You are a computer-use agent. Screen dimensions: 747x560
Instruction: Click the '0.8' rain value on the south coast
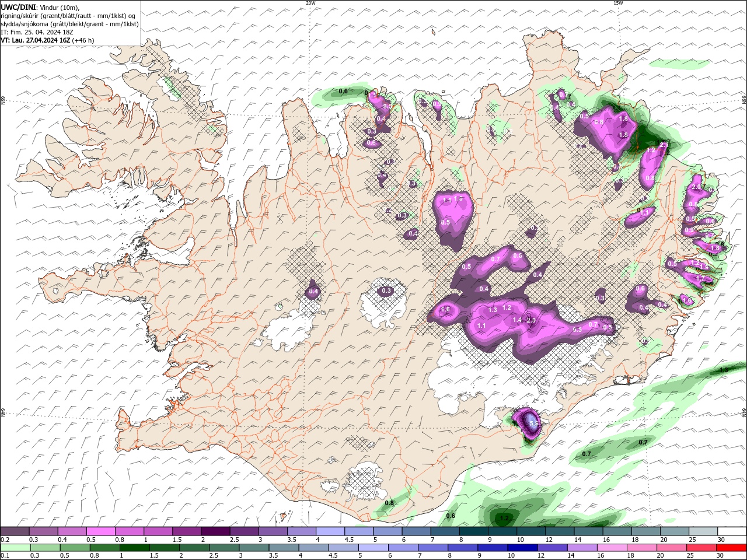(x=389, y=503)
